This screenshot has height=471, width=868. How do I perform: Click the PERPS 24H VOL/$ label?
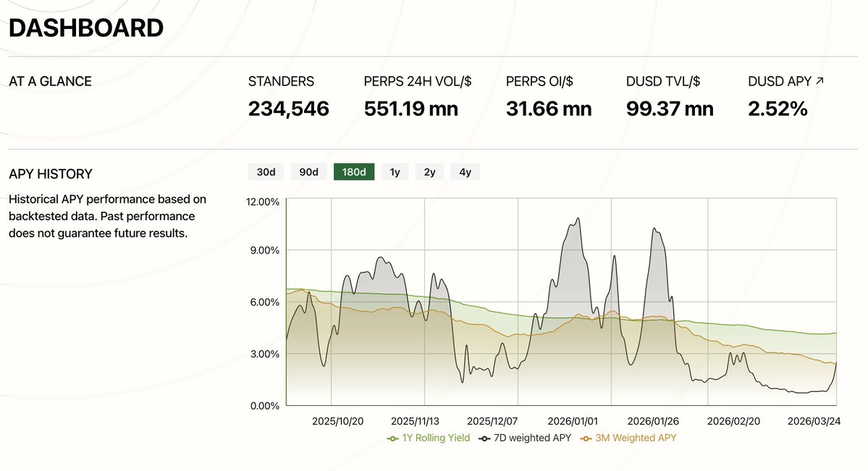418,81
